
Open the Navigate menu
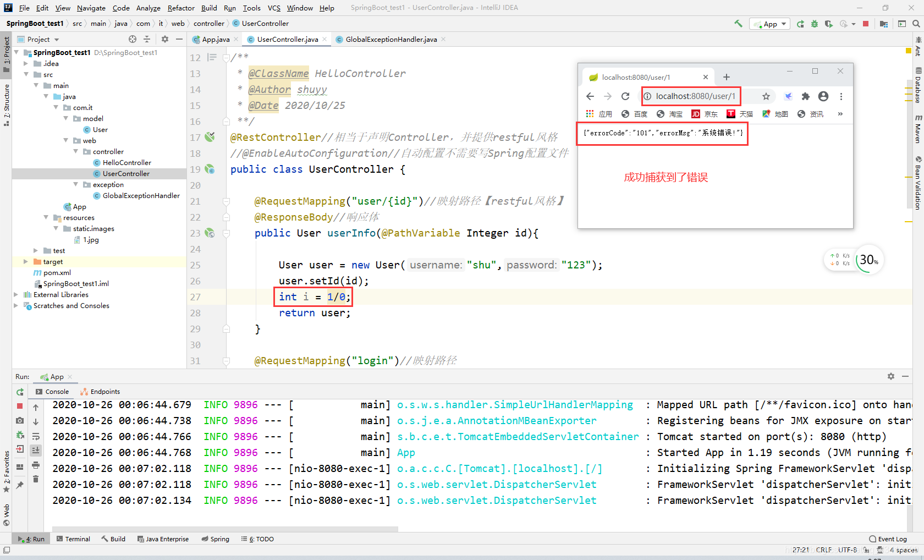click(91, 8)
